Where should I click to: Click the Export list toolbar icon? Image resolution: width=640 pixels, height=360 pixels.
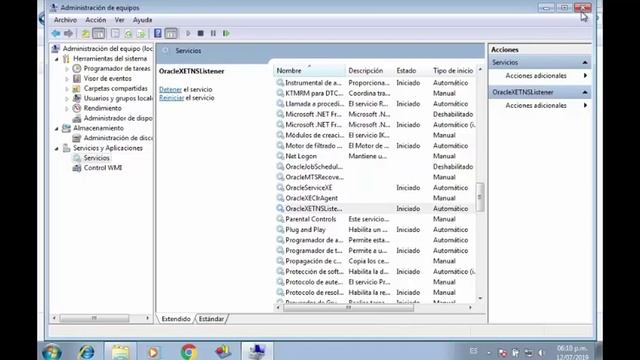coord(141,33)
